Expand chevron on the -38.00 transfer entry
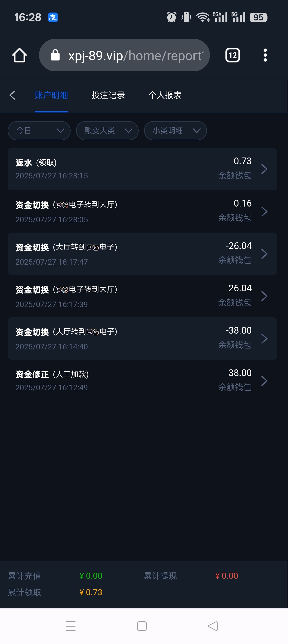 pyautogui.click(x=264, y=338)
